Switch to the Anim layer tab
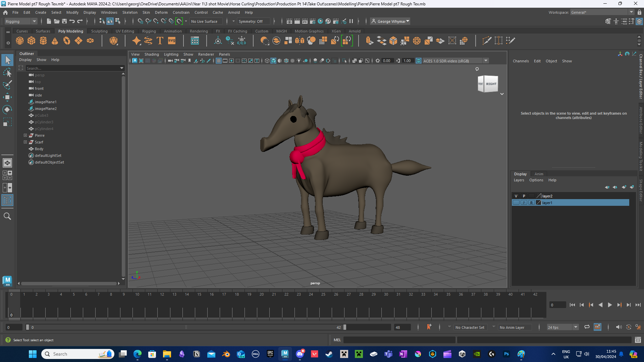Image resolution: width=644 pixels, height=362 pixels. coord(539,174)
